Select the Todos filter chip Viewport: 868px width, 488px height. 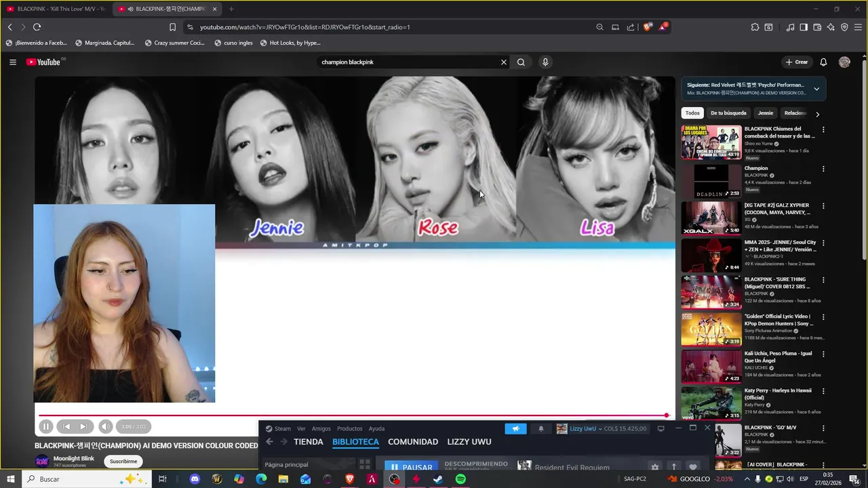692,113
